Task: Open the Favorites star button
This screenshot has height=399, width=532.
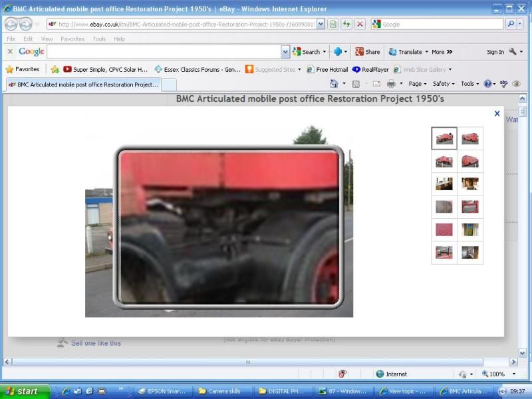Action: [x=23, y=69]
